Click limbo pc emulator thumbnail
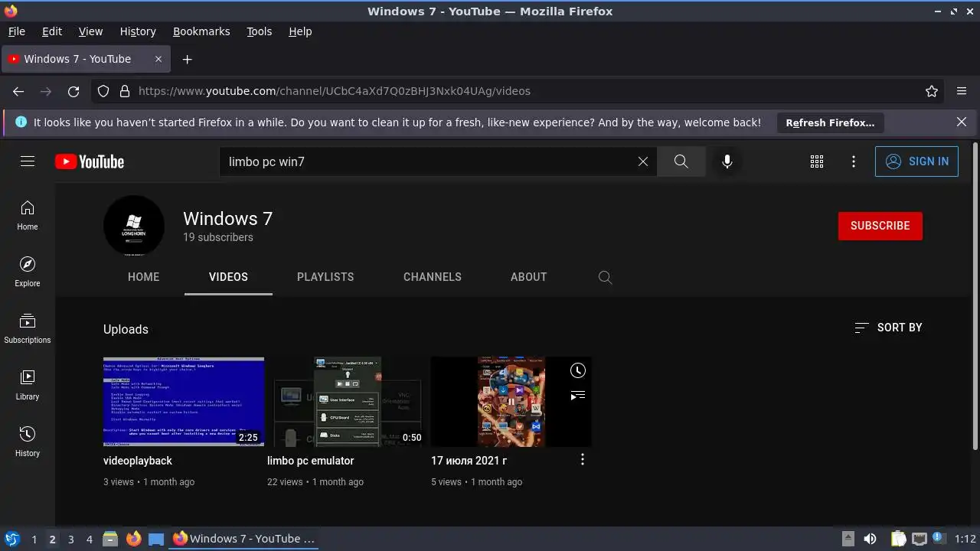 pos(348,402)
